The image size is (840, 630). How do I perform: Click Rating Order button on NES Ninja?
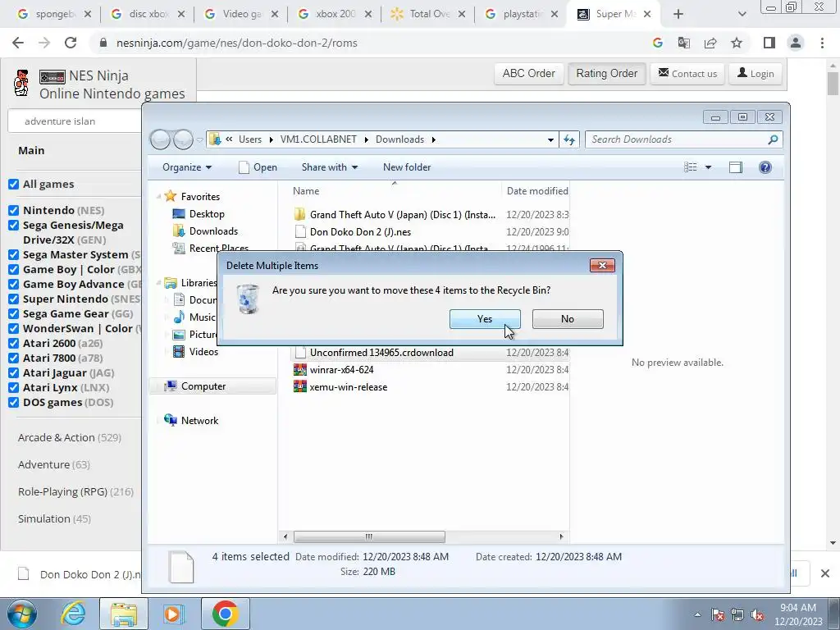(x=607, y=73)
